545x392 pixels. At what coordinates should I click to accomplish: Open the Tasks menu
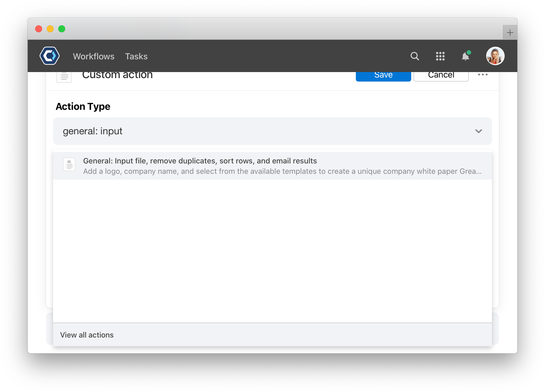click(136, 56)
